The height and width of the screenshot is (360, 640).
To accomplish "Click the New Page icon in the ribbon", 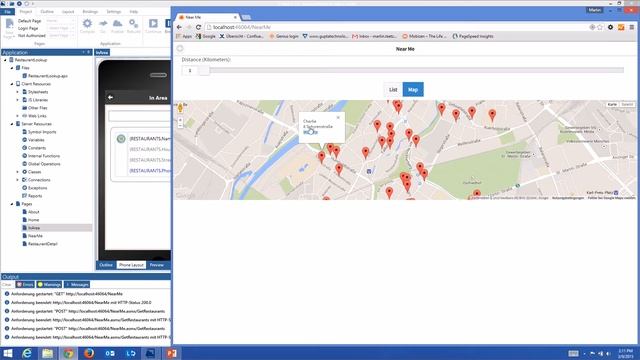I will [9, 28].
